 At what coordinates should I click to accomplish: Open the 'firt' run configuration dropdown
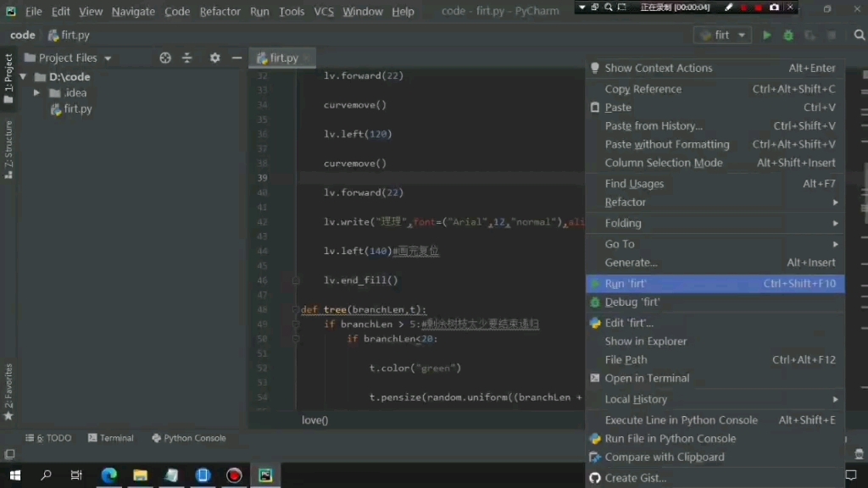[x=721, y=35]
